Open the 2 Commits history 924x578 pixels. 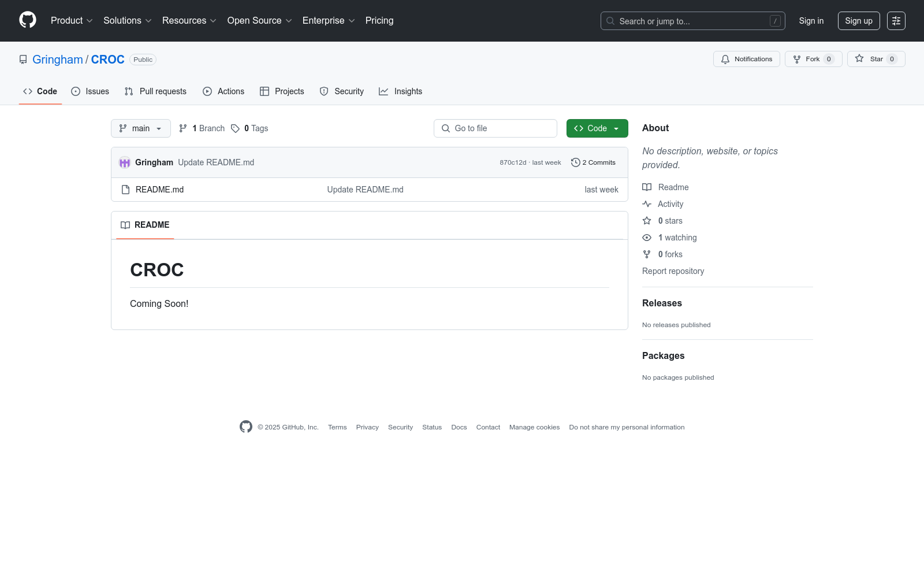pyautogui.click(x=593, y=162)
